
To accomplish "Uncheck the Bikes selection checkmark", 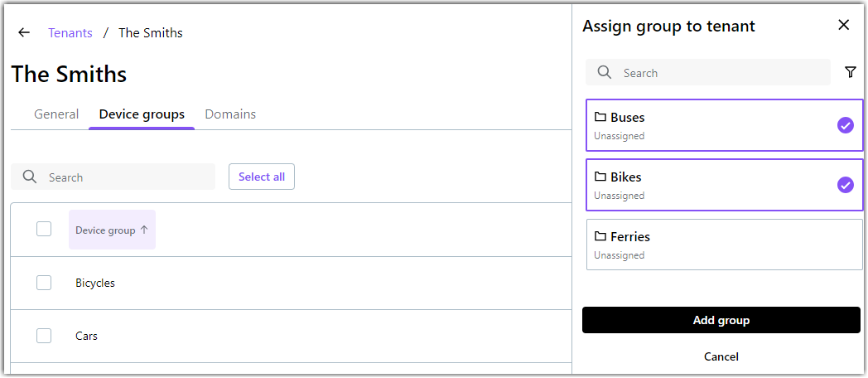I will pos(846,185).
